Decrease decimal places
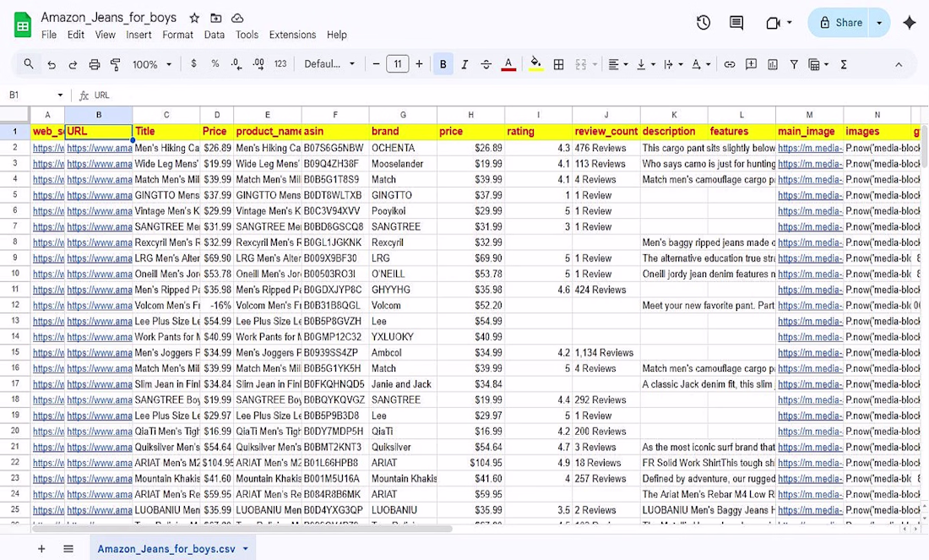929x560 pixels. point(236,64)
